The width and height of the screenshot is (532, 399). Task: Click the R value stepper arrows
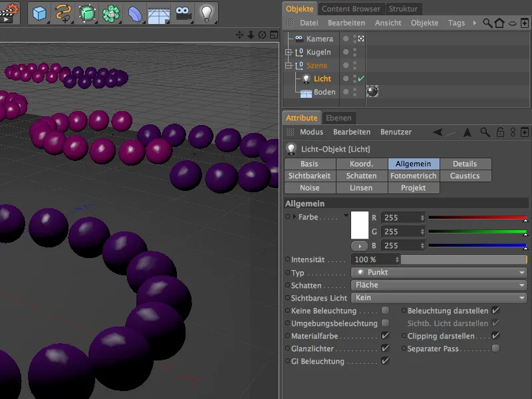coord(422,218)
